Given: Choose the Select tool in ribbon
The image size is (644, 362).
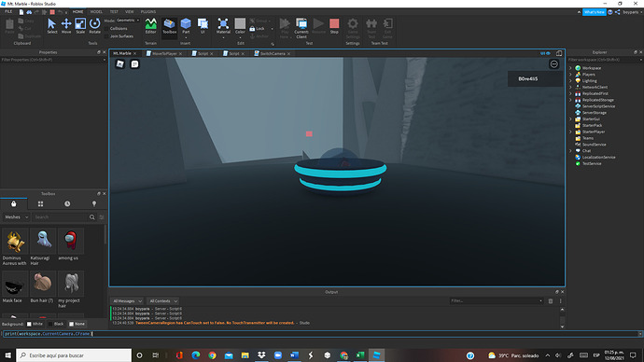Looking at the screenshot, I should (x=51, y=25).
